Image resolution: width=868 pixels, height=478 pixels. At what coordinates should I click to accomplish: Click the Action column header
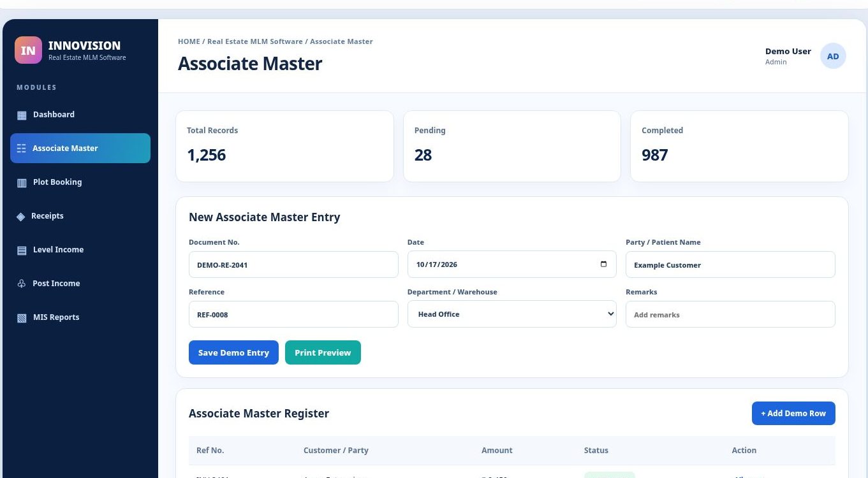pyautogui.click(x=744, y=450)
